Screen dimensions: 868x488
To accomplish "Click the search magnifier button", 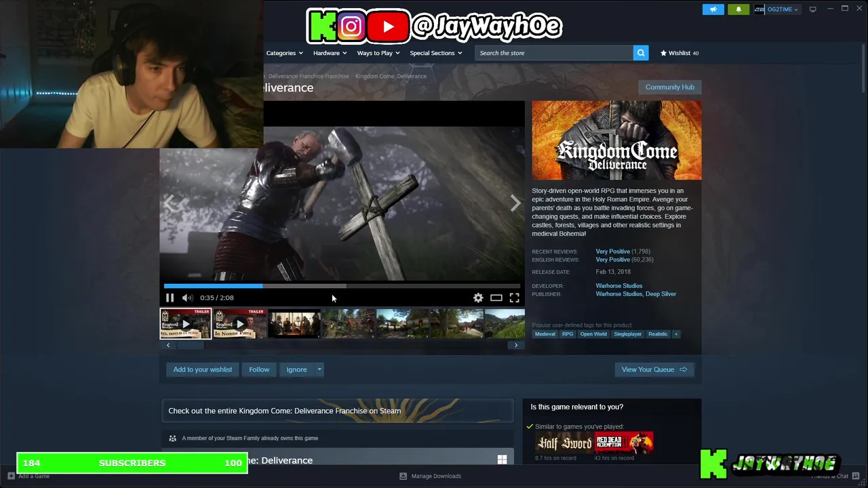I will (x=641, y=53).
